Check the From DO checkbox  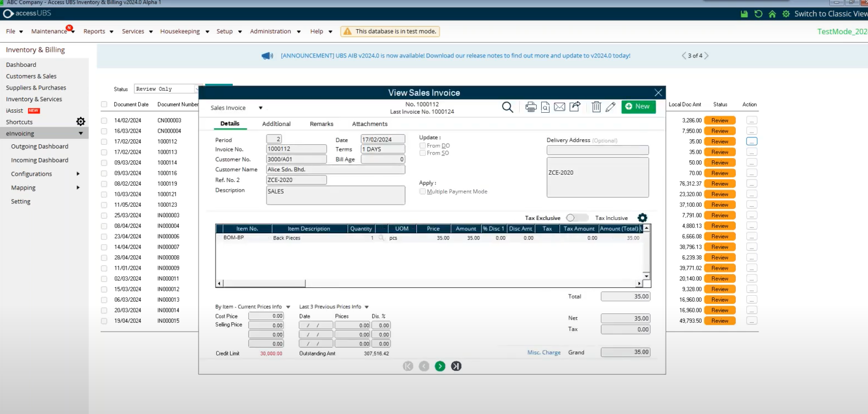coord(422,146)
